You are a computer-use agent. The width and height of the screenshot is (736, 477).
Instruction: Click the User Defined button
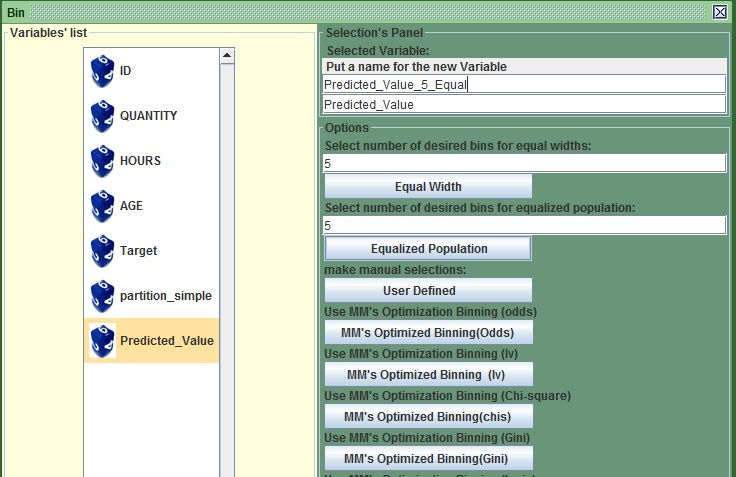[x=428, y=290]
